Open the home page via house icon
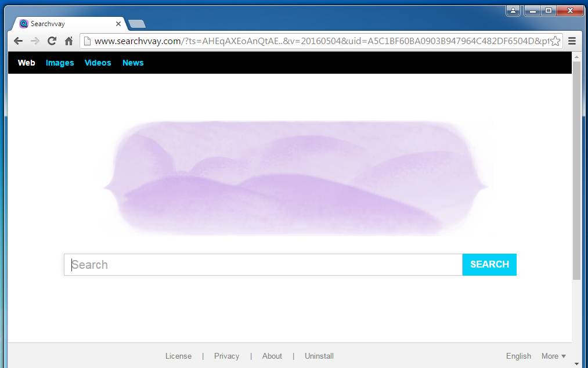 point(68,41)
